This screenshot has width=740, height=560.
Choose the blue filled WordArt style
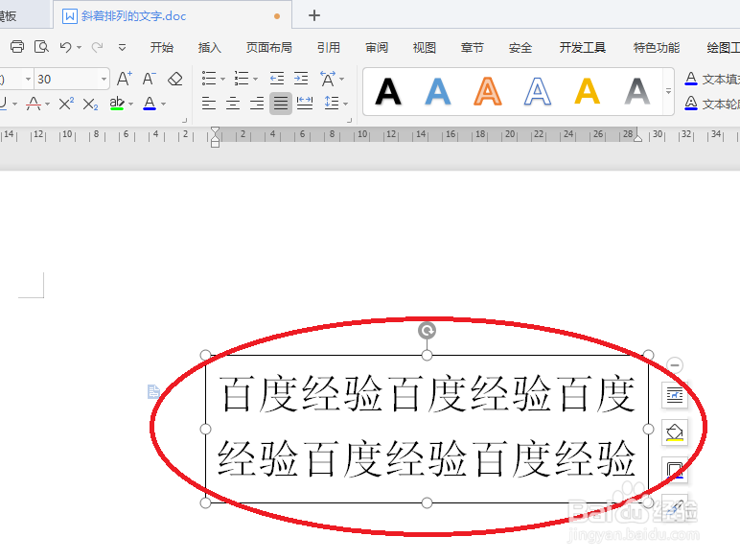point(437,91)
